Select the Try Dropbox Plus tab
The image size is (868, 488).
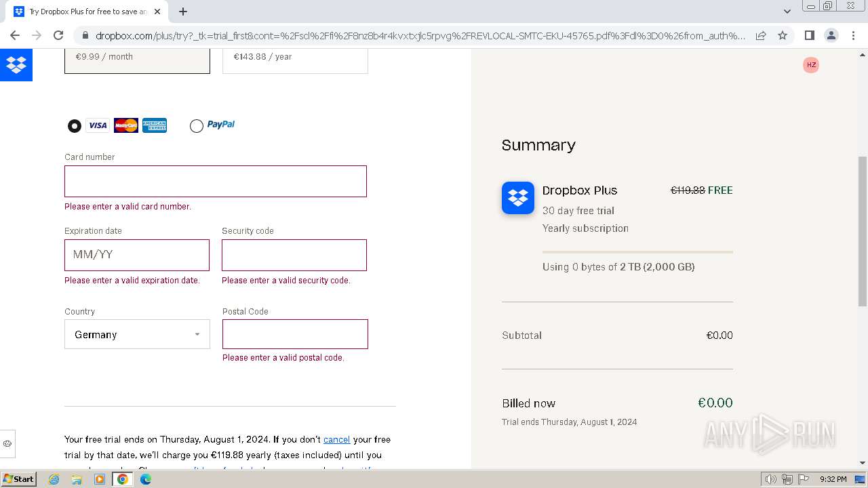88,12
